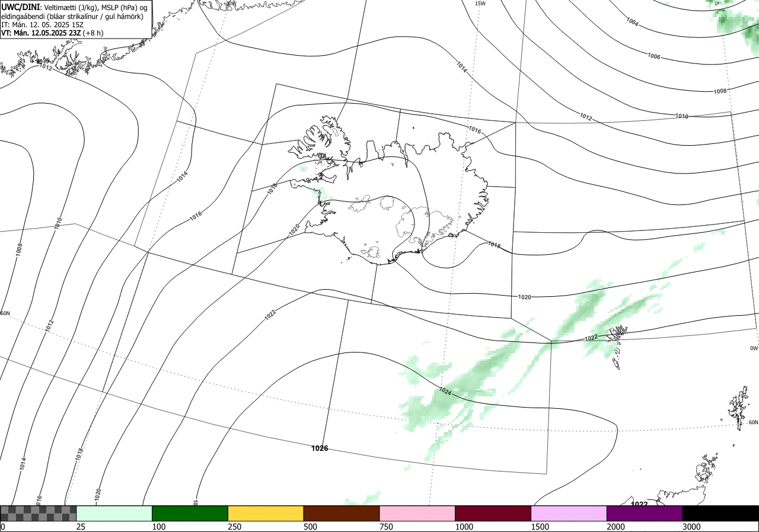Choose the dark purple 2000–3000 legend swatch
759x532 pixels.
click(x=645, y=513)
